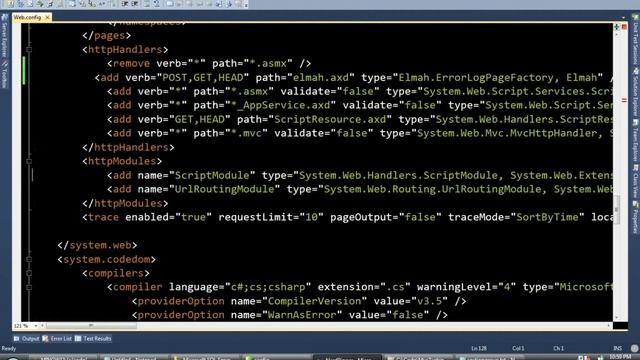Switch to the Output panel tab
Image resolution: width=640 pixels, height=360 pixels.
[x=27, y=339]
